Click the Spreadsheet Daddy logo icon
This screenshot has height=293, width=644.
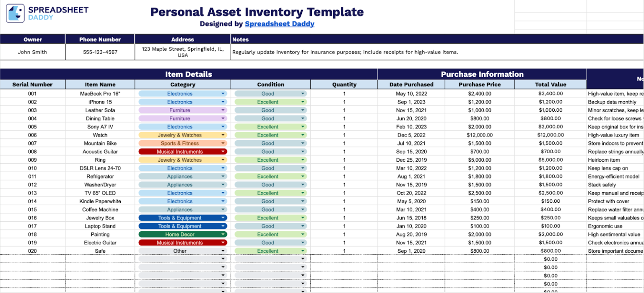14,13
